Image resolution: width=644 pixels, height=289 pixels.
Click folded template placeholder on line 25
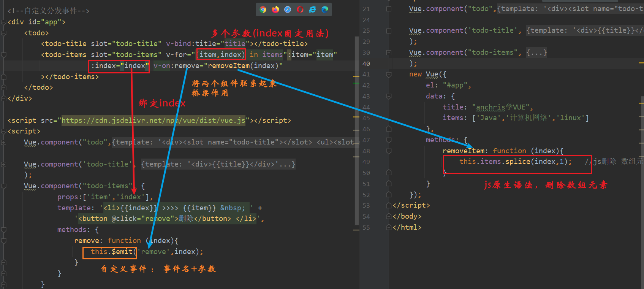coord(585,30)
